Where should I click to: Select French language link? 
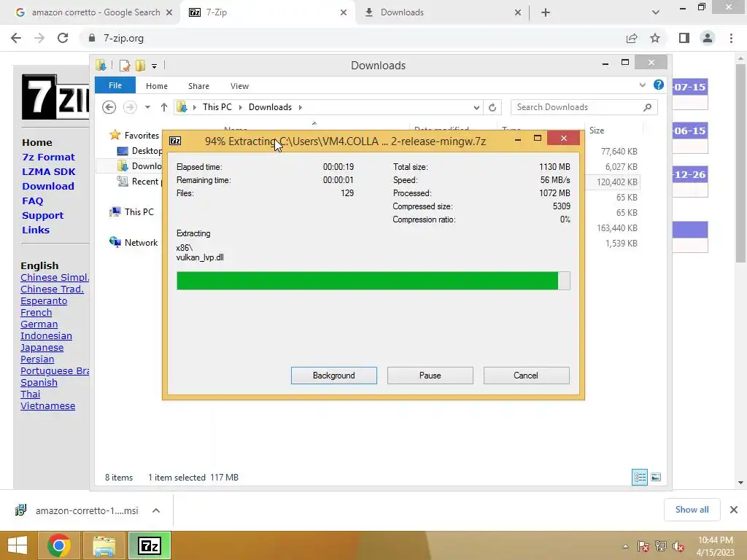pos(36,312)
